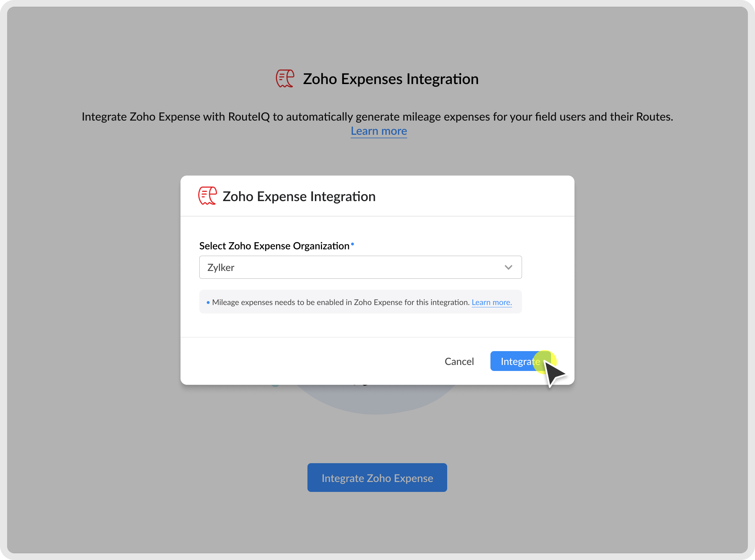Click the RouteIQ integration description paragraph
This screenshot has height=560, width=755.
point(377,117)
